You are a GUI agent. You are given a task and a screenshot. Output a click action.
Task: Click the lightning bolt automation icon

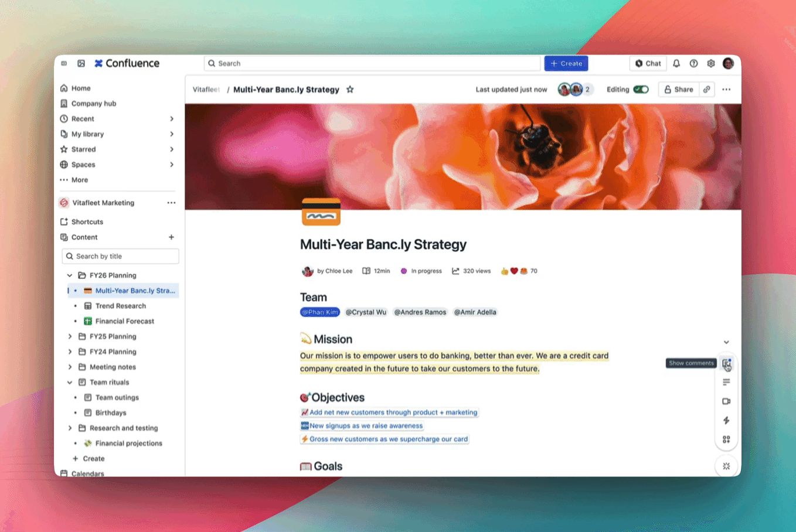[726, 420]
